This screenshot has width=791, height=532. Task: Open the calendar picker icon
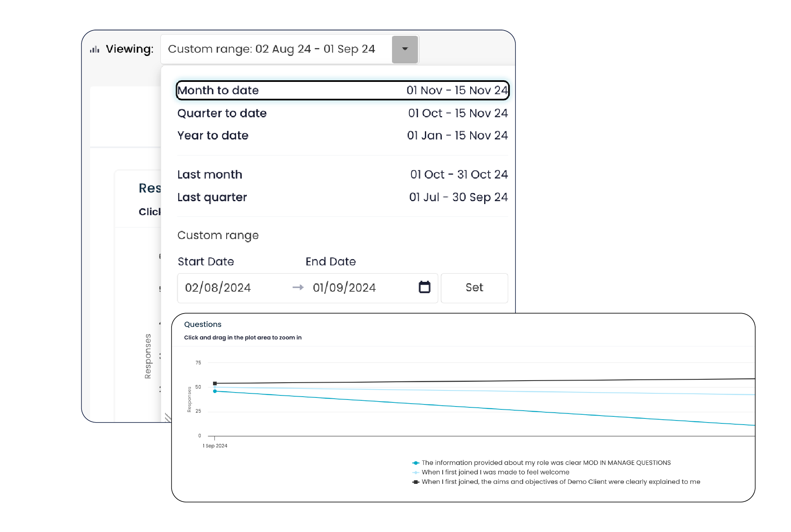pos(424,287)
